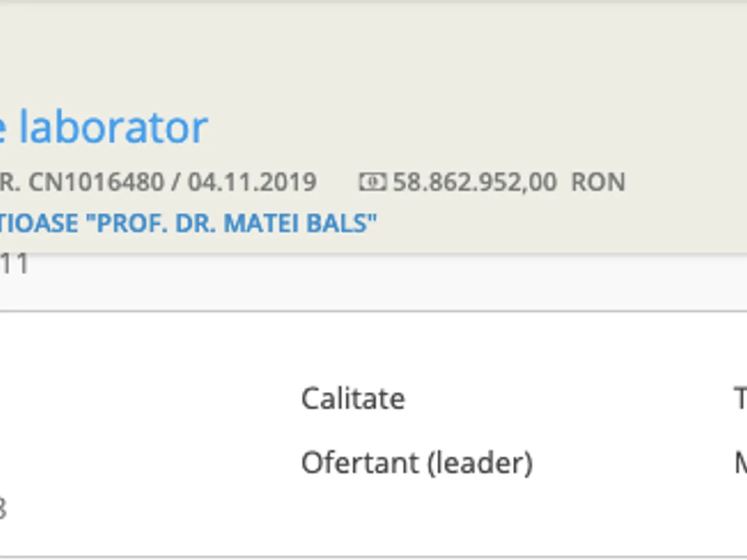Click the slash between number and date
Viewport: 747px width, 560px height.
pos(176,182)
